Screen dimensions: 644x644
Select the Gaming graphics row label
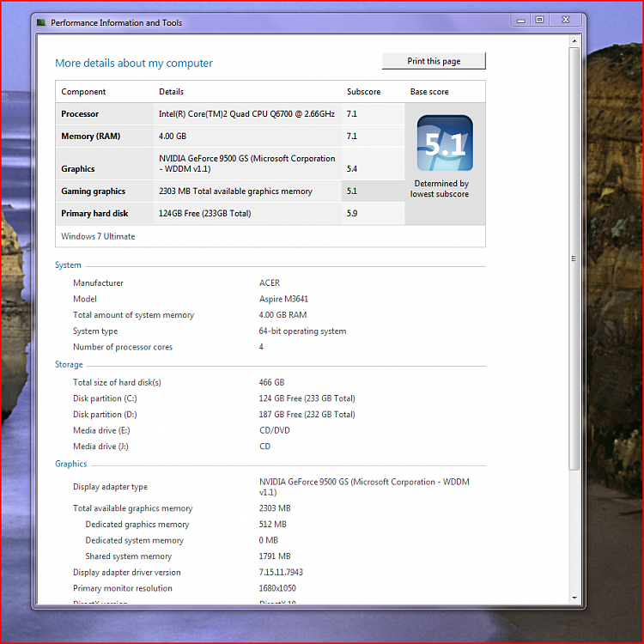coord(94,191)
